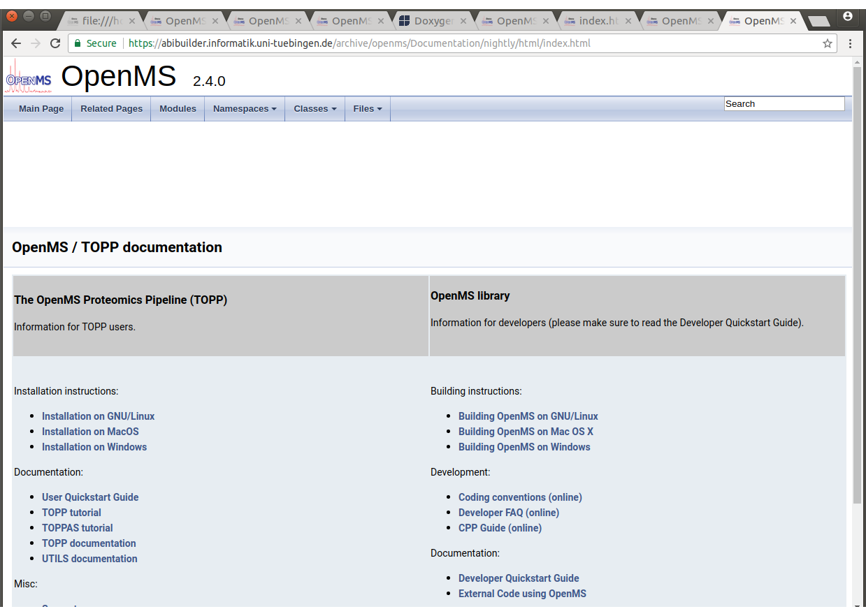Open the Developer Quickstart Guide link

[x=519, y=578]
